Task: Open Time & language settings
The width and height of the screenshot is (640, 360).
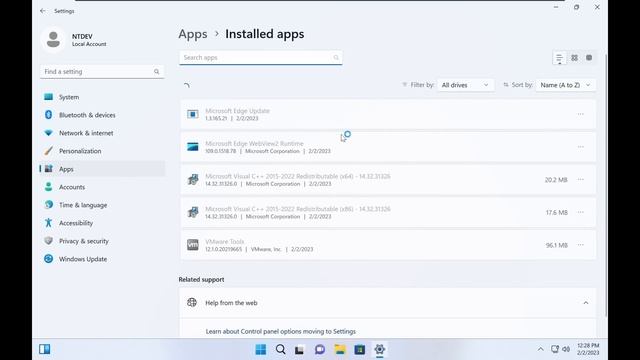Action: pos(102,205)
